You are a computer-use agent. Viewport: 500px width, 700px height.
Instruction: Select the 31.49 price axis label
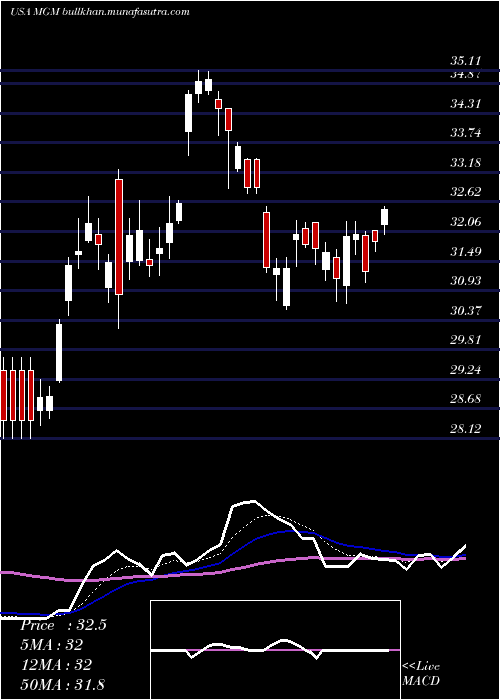(x=465, y=251)
